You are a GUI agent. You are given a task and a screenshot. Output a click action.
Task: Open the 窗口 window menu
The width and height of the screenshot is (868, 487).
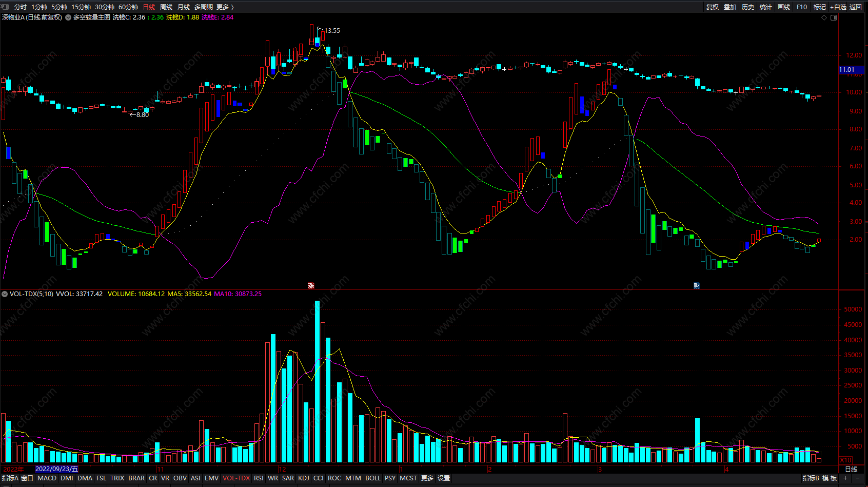27,478
